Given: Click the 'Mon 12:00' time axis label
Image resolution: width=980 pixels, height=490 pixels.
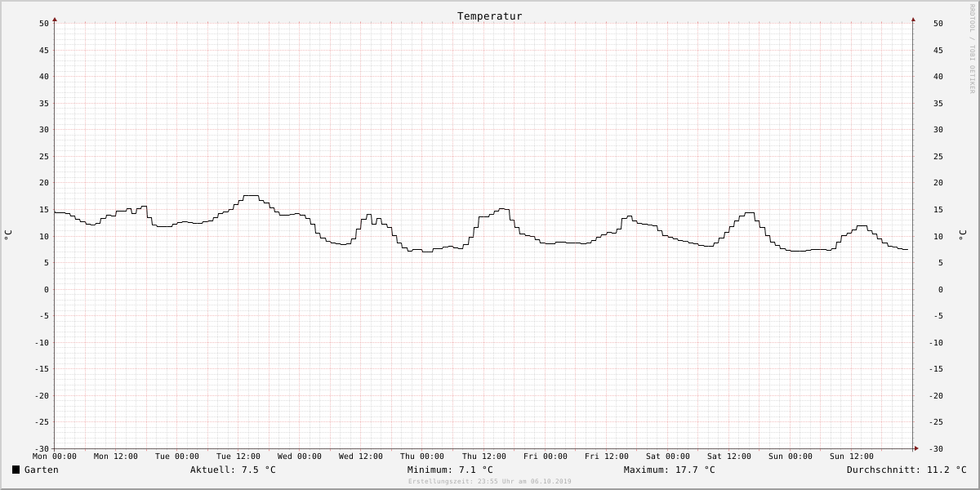Looking at the screenshot, I should [116, 457].
